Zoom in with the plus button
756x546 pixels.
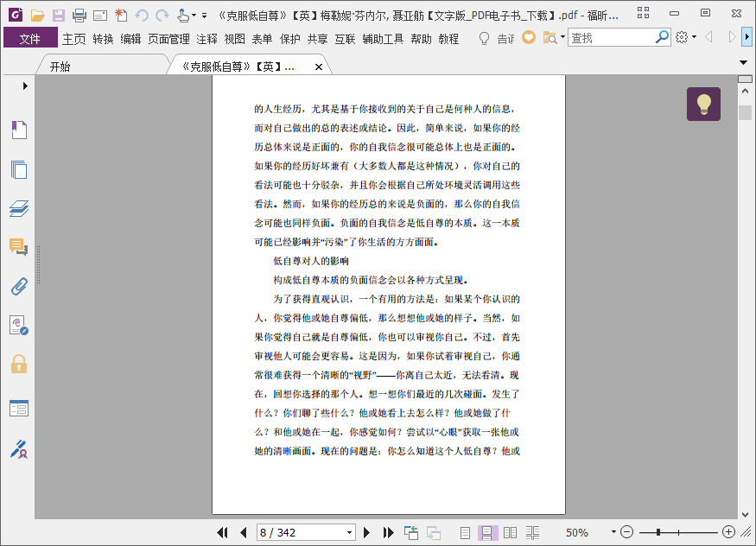[728, 532]
